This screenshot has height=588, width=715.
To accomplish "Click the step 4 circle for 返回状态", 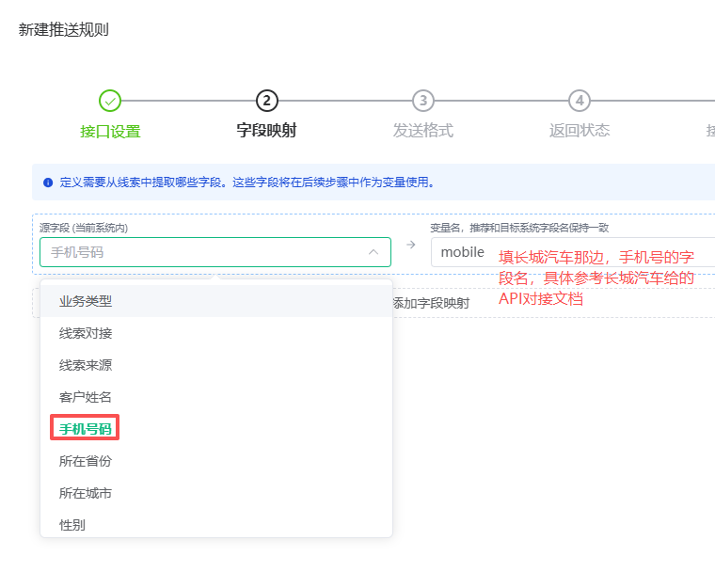I will pyautogui.click(x=580, y=101).
